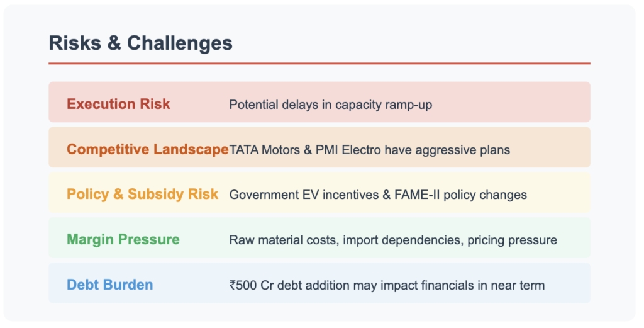Click the words 'pricing pressure'

(512, 240)
